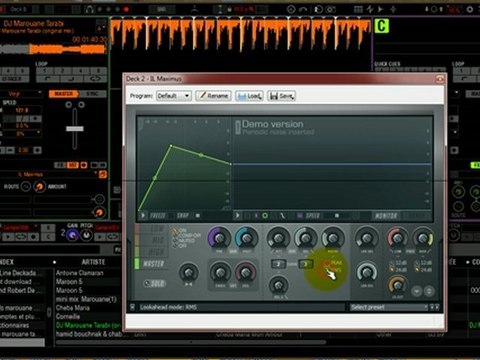
Task: Click the ARTISTE column header
Action: (93, 262)
